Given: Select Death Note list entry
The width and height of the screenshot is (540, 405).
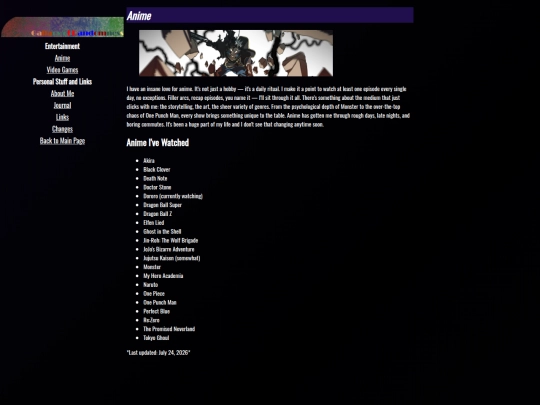Looking at the screenshot, I should 155,178.
